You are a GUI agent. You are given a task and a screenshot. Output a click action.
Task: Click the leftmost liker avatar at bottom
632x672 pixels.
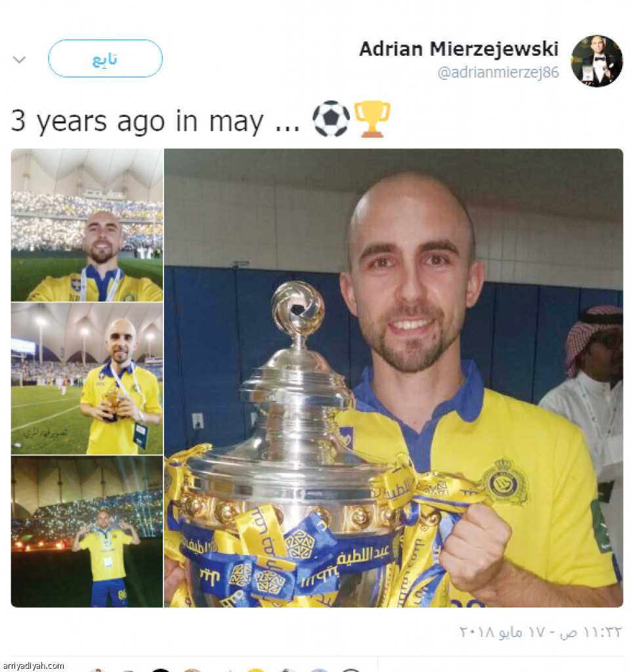[98, 670]
